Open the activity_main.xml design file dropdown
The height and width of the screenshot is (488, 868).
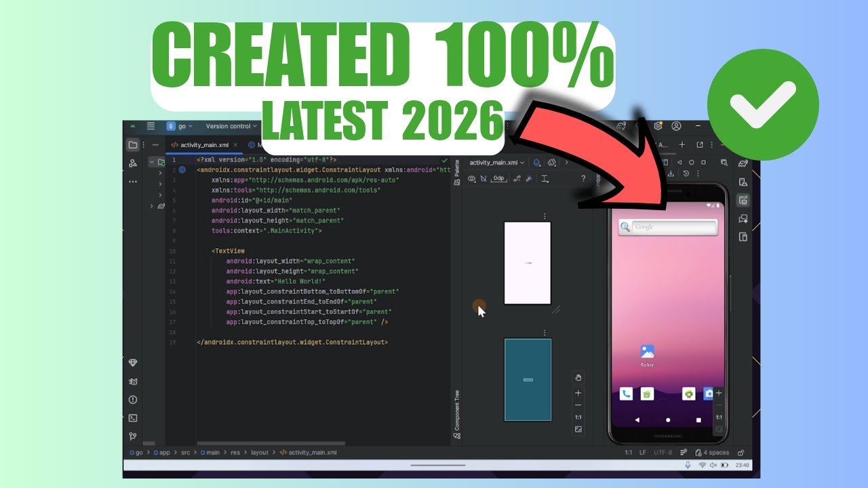coord(497,163)
